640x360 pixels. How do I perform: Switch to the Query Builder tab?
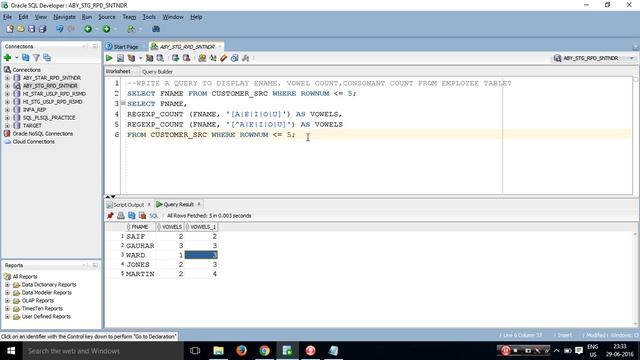pos(157,71)
